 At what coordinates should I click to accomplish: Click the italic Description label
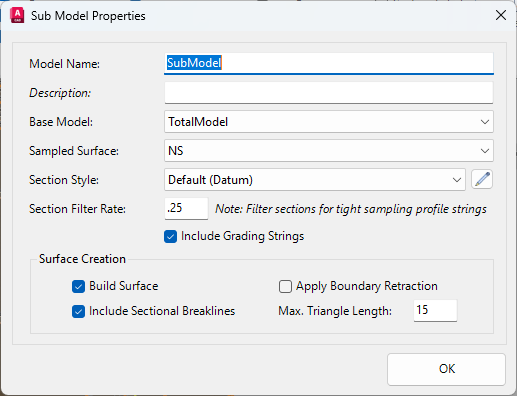(x=60, y=93)
